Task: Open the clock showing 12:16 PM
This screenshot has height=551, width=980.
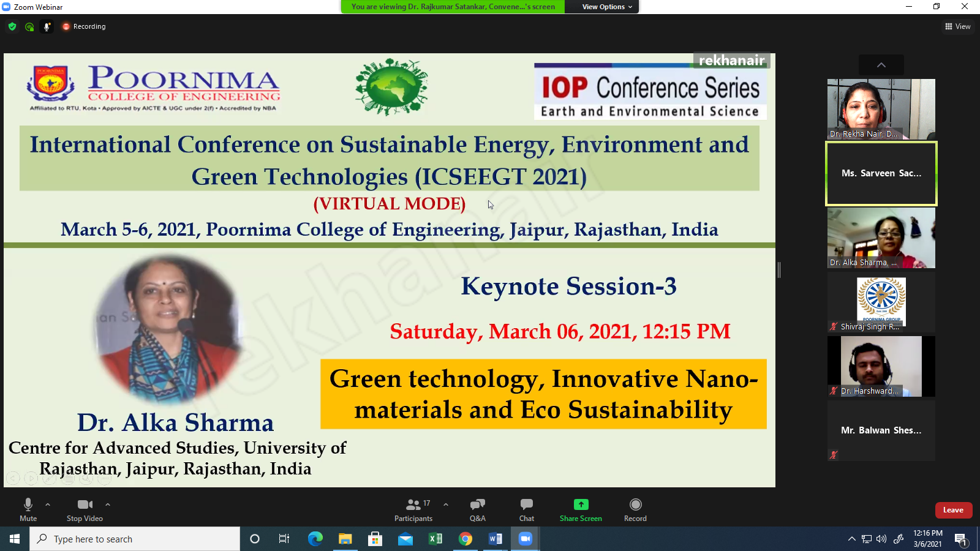Action: pyautogui.click(x=928, y=539)
